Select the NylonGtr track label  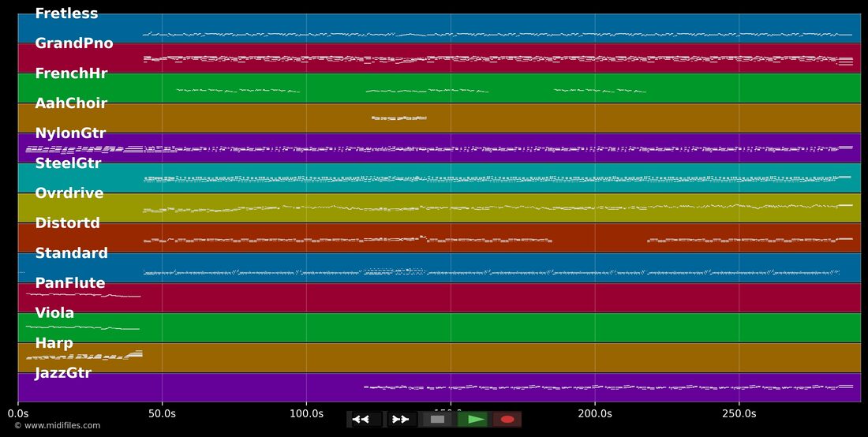pyautogui.click(x=70, y=133)
